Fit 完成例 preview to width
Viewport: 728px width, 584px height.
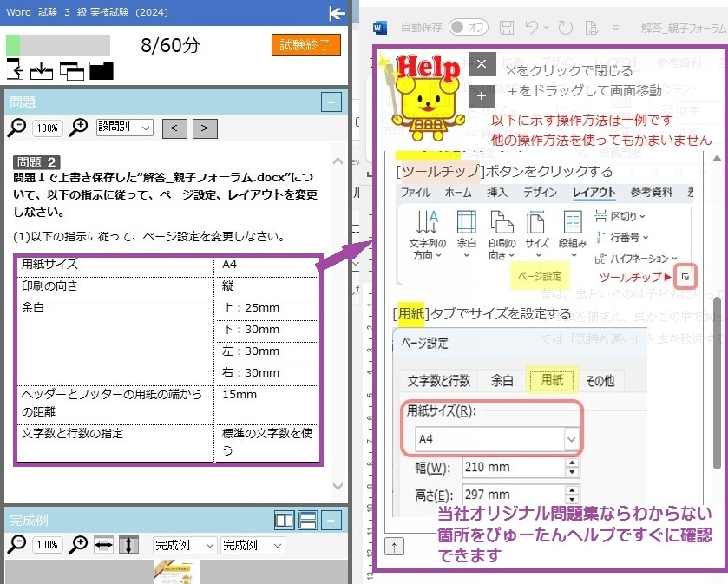pyautogui.click(x=103, y=545)
